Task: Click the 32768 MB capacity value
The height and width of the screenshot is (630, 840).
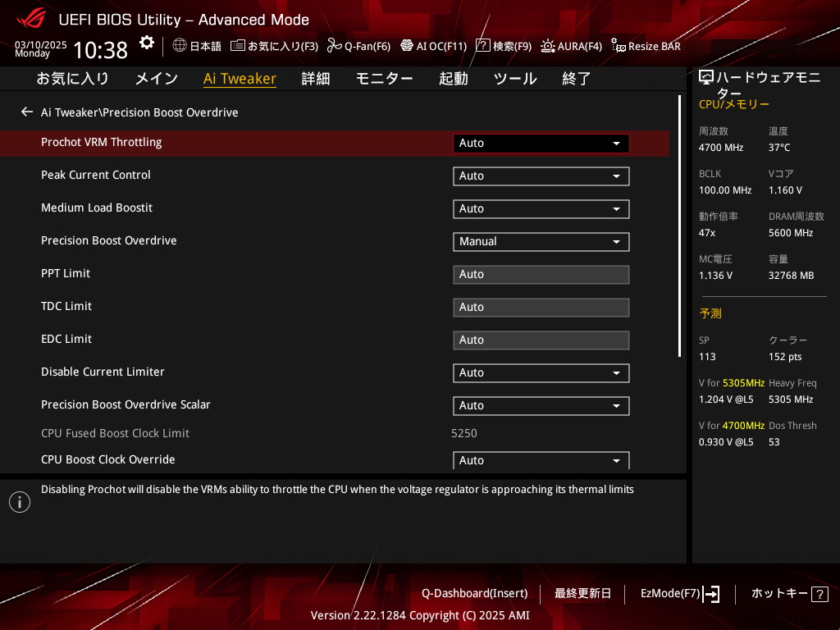Action: pyautogui.click(x=792, y=276)
